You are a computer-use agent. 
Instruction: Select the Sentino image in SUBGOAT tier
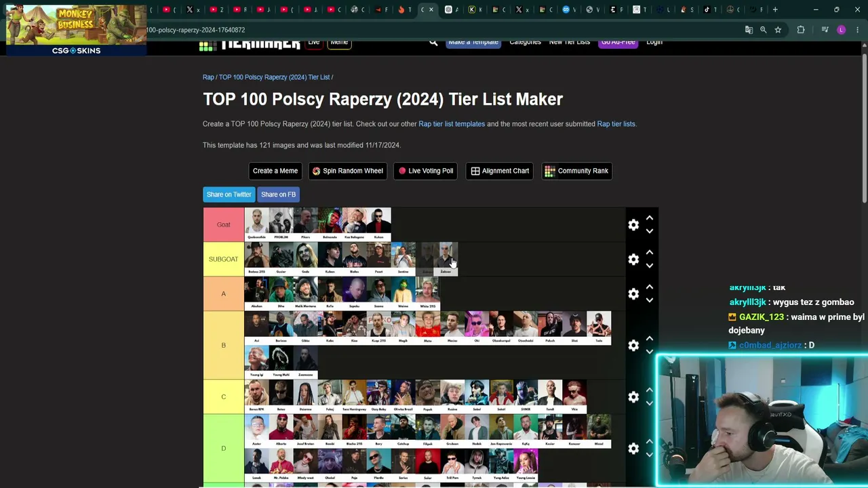403,259
